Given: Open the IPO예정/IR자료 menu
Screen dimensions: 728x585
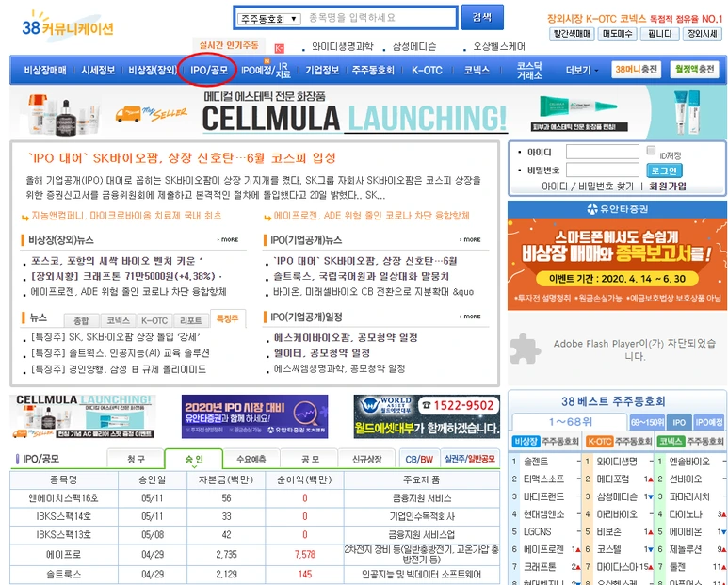Looking at the screenshot, I should point(266,70).
